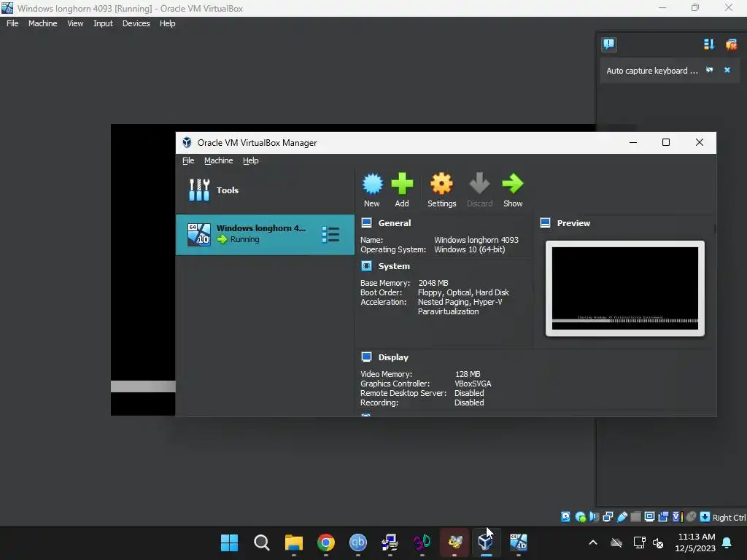Click the System section header
747x560 pixels.
click(394, 266)
